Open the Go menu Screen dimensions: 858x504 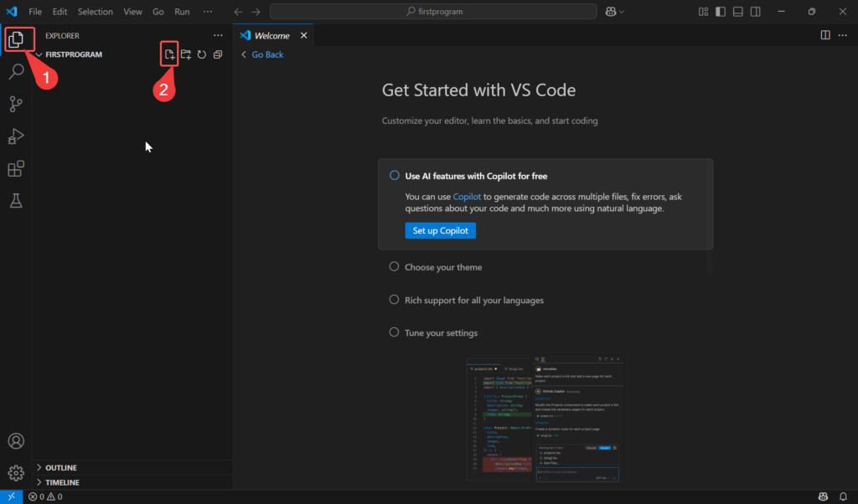coord(158,12)
